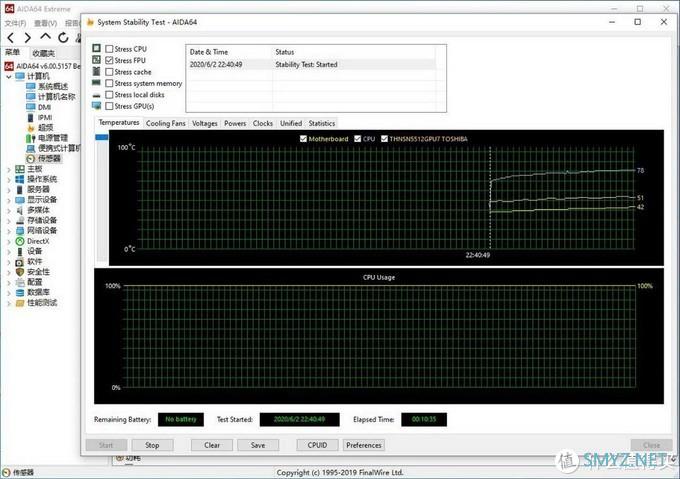Viewport: 680px width, 479px height.
Task: Expand the 软件 tree node
Action: (9, 262)
